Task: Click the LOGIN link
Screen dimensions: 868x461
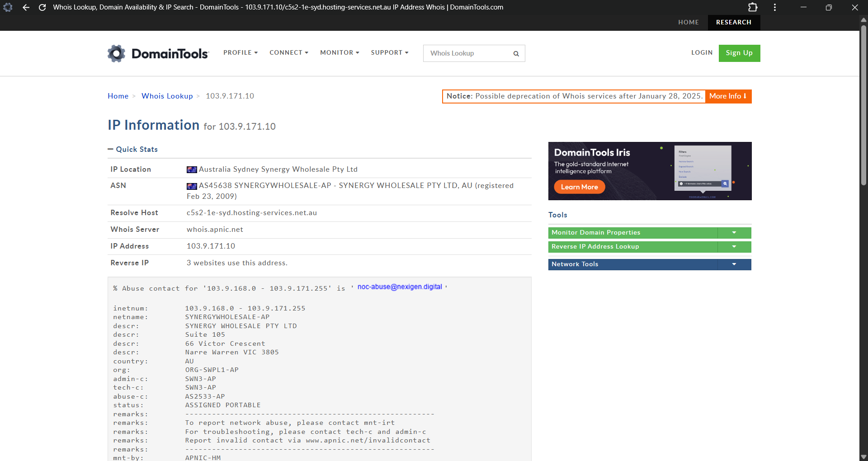Action: (702, 53)
